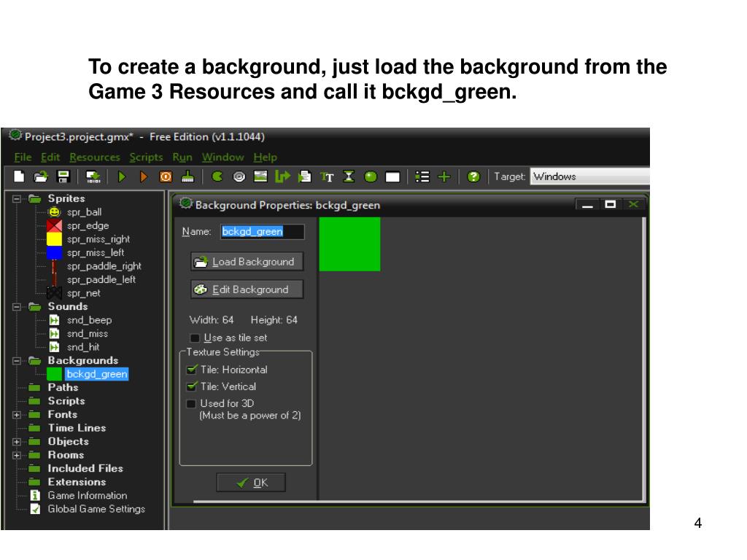Create a sound with the speaker icon

tap(239, 176)
